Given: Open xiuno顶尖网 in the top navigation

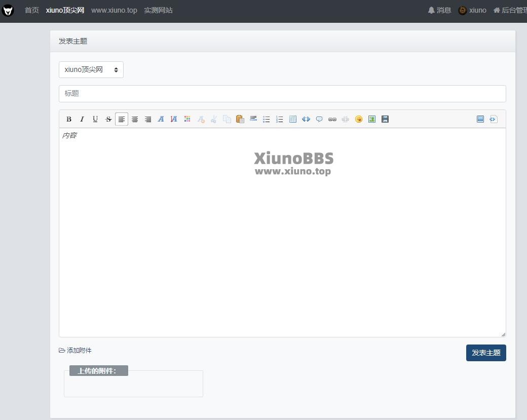Looking at the screenshot, I should [x=65, y=11].
